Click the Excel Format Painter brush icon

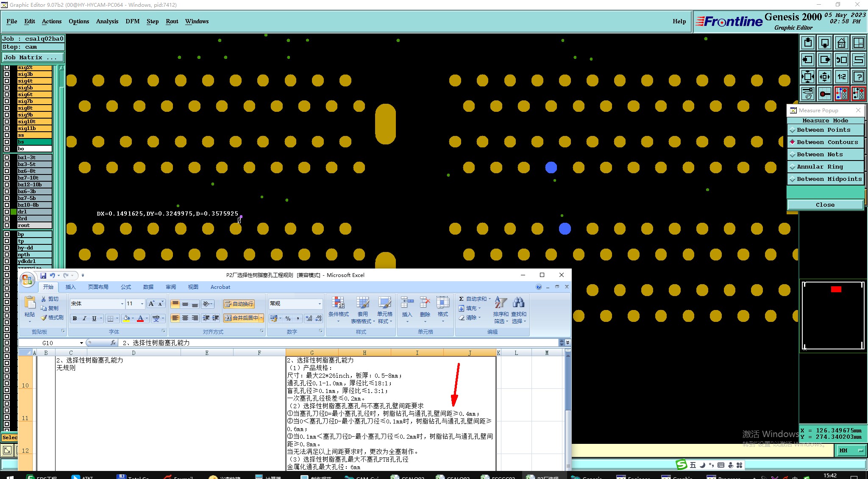(x=44, y=318)
